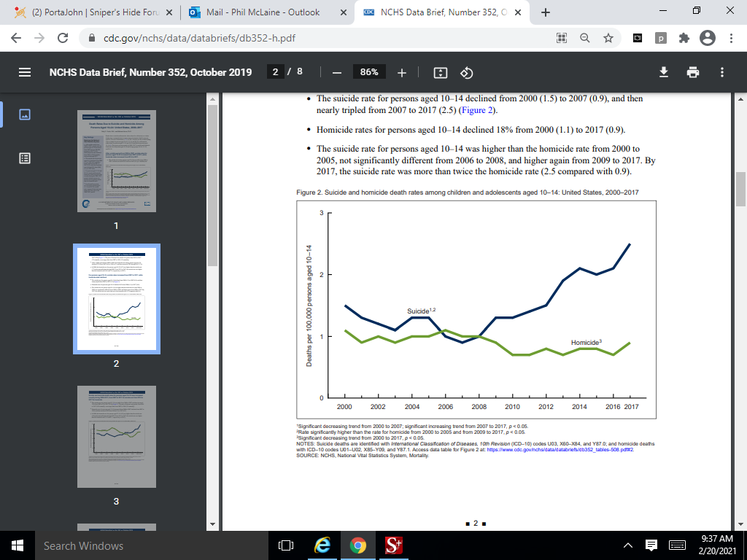Show thumbnails view in PDF sidebar

[25, 114]
